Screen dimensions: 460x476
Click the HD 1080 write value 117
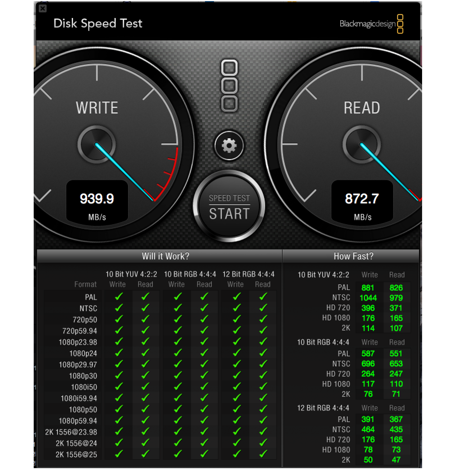coord(368,384)
